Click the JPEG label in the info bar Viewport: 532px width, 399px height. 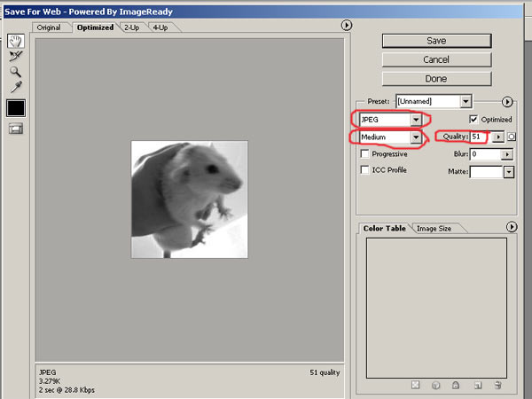click(x=48, y=372)
